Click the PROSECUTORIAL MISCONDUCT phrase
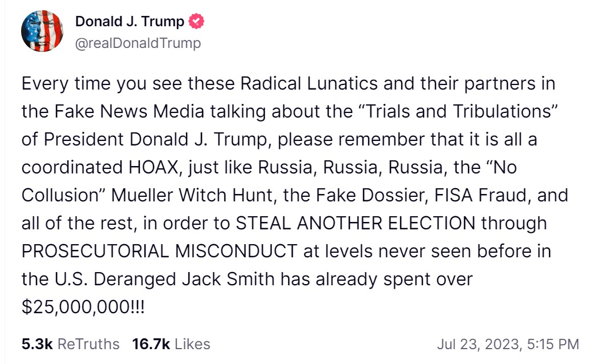Screen dimensions: 589x364 point(159,251)
